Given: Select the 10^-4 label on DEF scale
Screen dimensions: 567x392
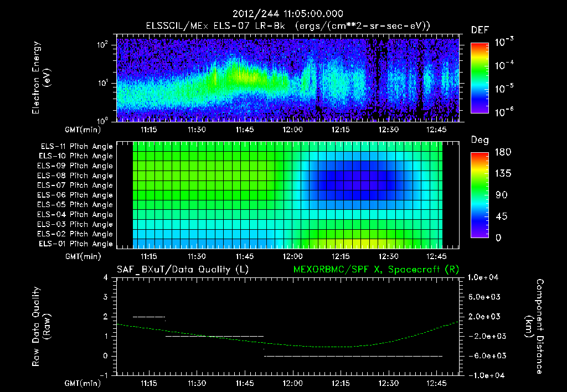Looking at the screenshot, I should tap(504, 65).
